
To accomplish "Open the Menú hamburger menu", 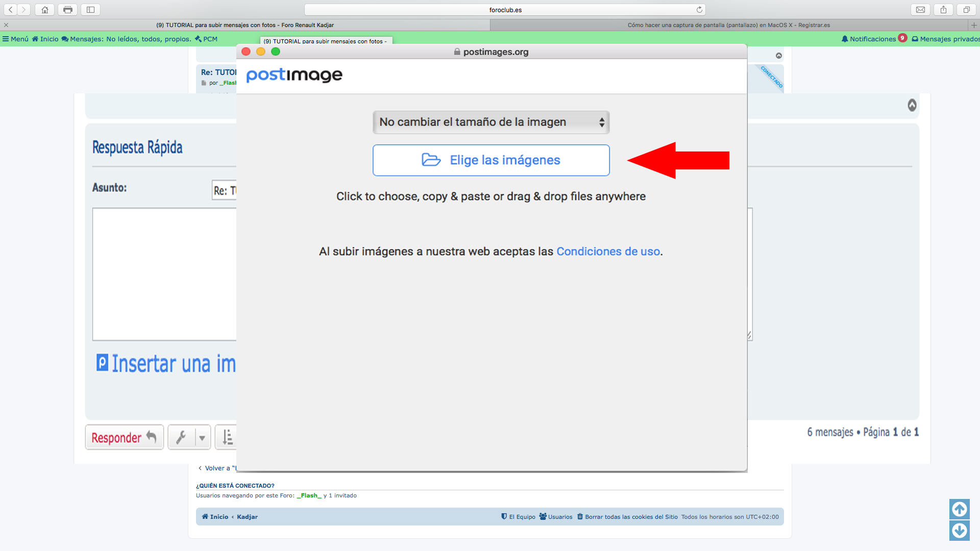I will (x=15, y=39).
